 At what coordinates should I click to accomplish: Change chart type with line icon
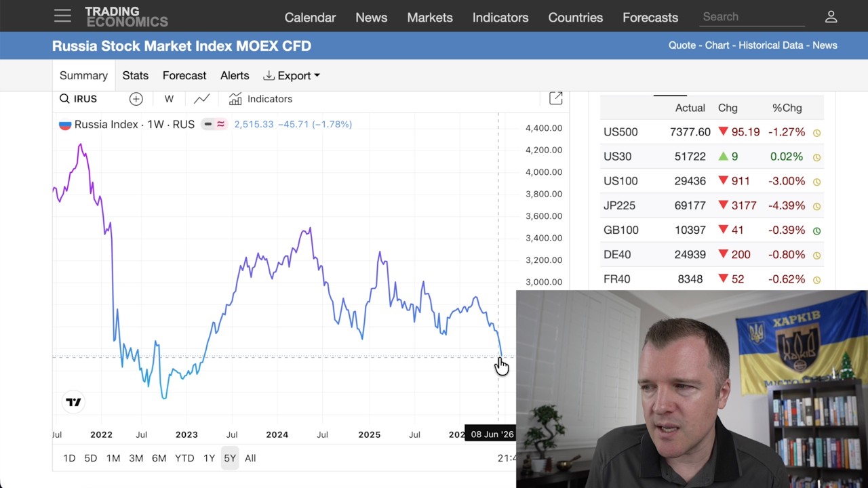(201, 99)
